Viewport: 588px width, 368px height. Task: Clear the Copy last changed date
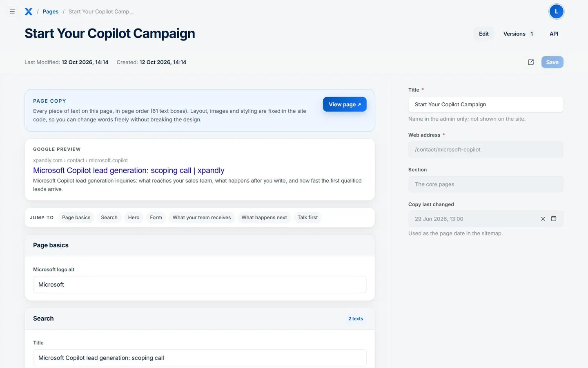(x=543, y=219)
